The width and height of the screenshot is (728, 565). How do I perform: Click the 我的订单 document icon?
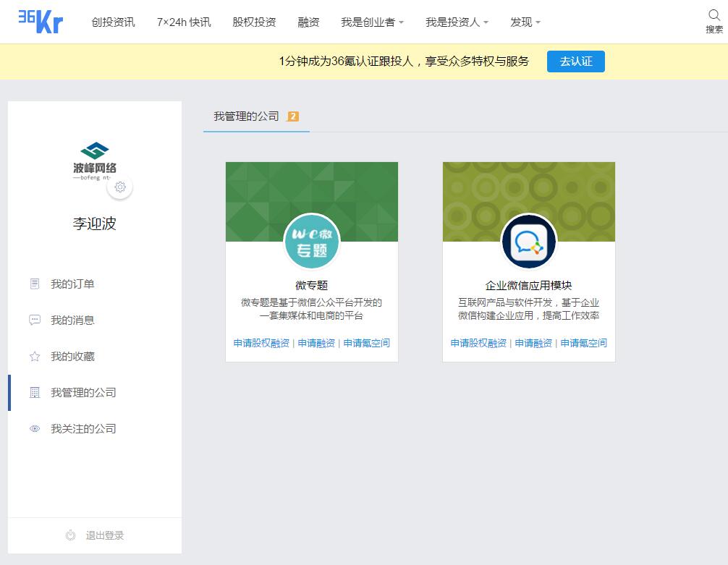(35, 284)
